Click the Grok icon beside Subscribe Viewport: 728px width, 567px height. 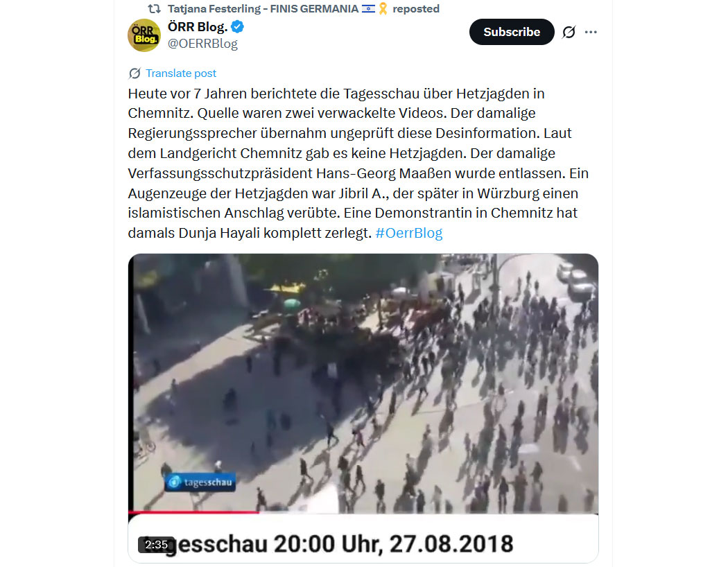[x=569, y=32]
